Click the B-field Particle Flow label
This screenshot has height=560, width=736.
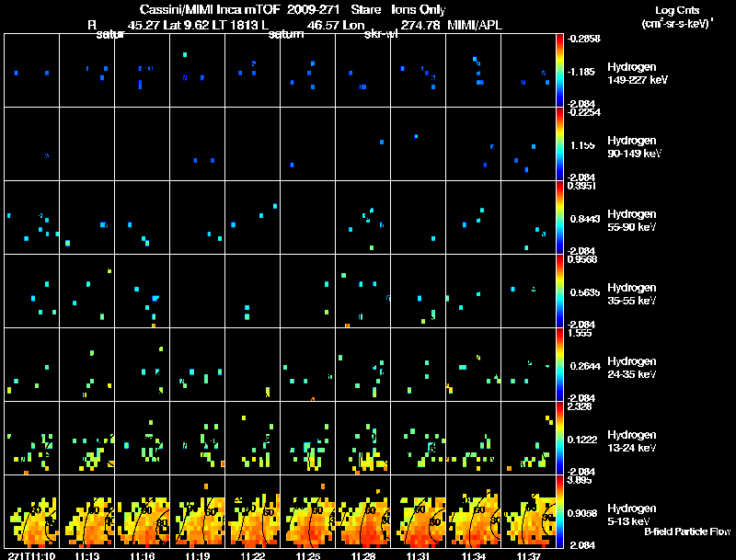click(x=687, y=531)
